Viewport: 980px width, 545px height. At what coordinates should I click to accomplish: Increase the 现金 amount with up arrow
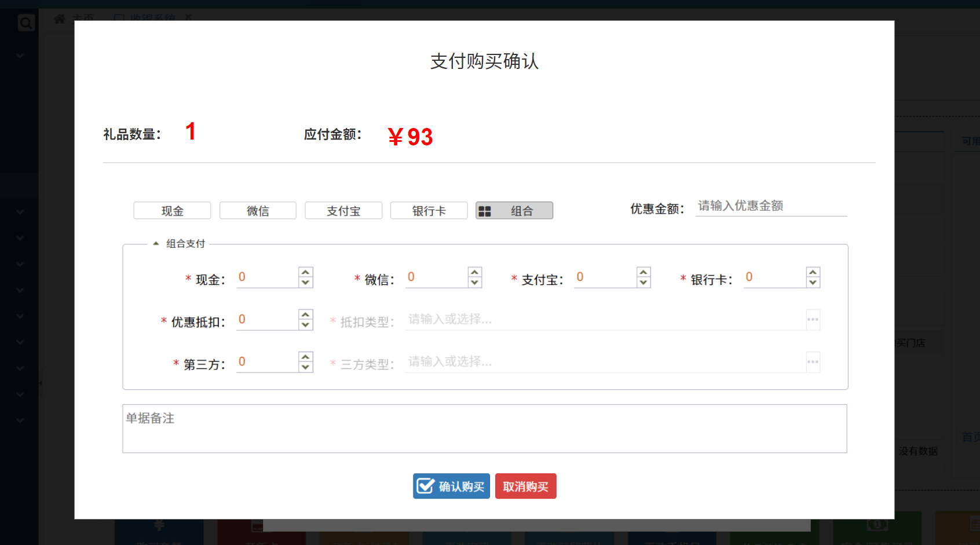[x=306, y=272]
